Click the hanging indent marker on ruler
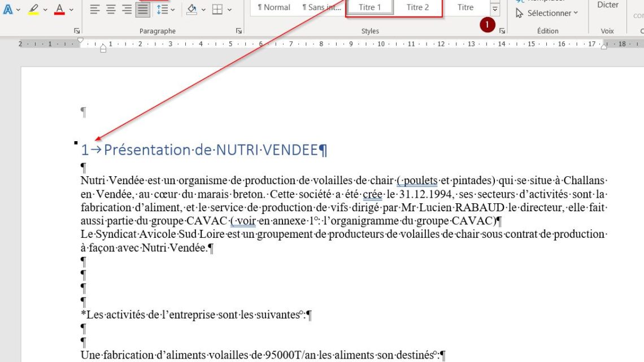644x362 pixels. pos(103,48)
